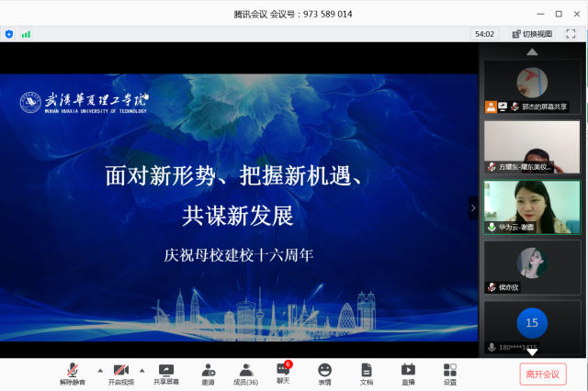Click muted mic icon on 方耀东 tile
Viewport: 588px width, 391px height.
click(492, 167)
